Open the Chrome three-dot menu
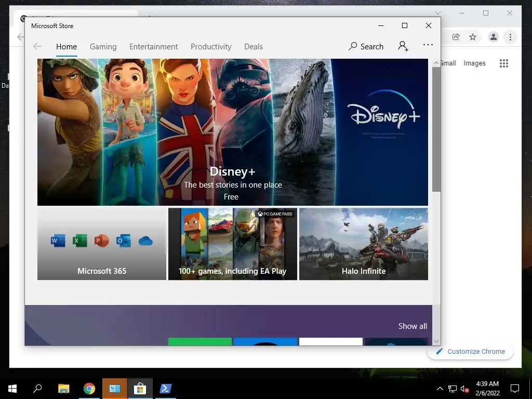 click(x=510, y=37)
